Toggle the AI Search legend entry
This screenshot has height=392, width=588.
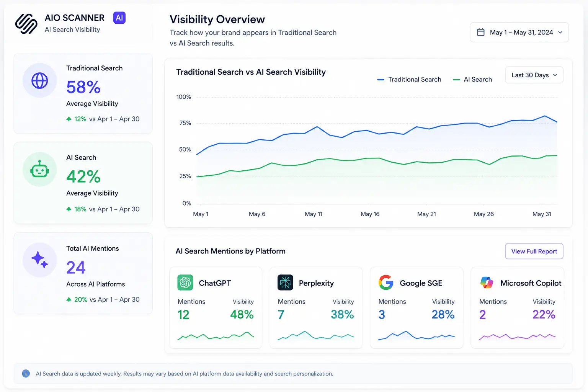472,79
